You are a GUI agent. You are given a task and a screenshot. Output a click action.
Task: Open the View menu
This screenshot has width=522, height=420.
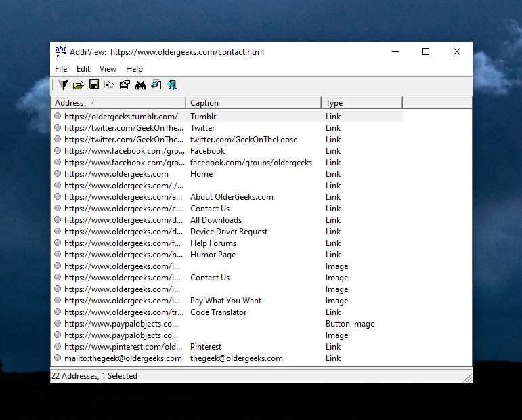pyautogui.click(x=108, y=69)
